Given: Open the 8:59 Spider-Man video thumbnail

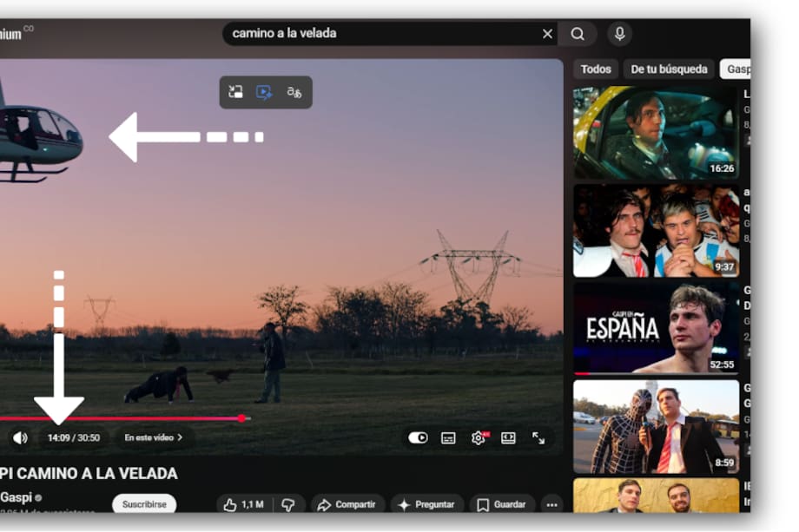Looking at the screenshot, I should [656, 427].
